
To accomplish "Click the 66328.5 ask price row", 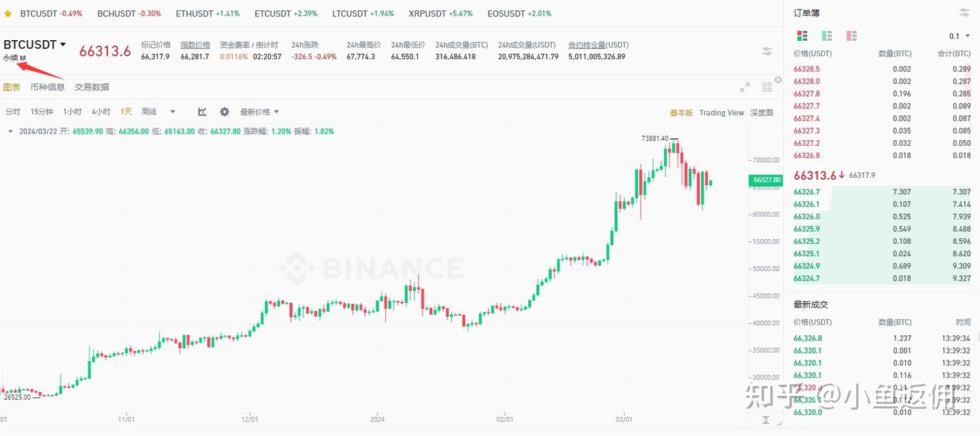I will click(807, 69).
